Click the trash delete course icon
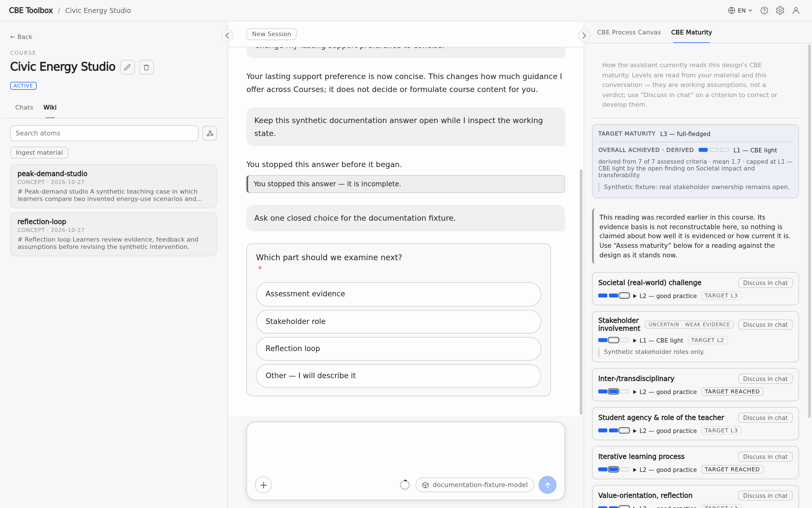 (x=146, y=67)
